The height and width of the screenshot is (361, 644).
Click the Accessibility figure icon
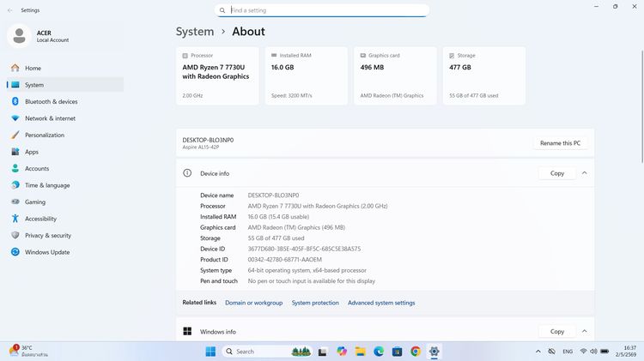(15, 219)
